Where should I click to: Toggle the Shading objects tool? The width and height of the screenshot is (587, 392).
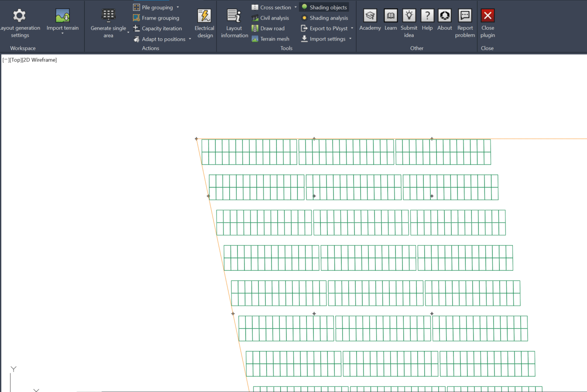[324, 7]
